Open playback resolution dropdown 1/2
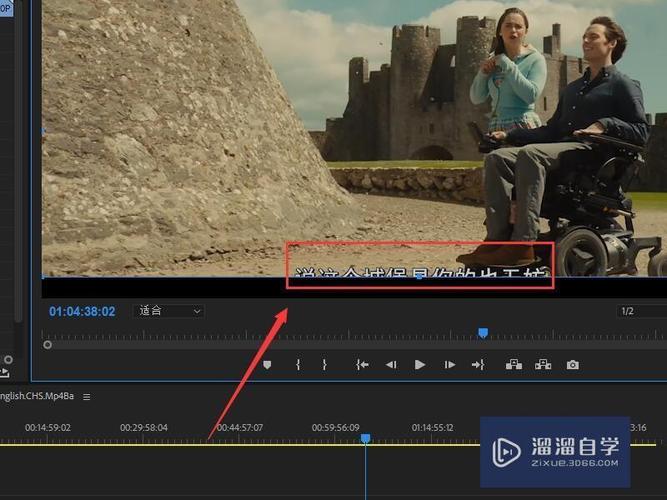This screenshot has width=667, height=500. point(641,311)
